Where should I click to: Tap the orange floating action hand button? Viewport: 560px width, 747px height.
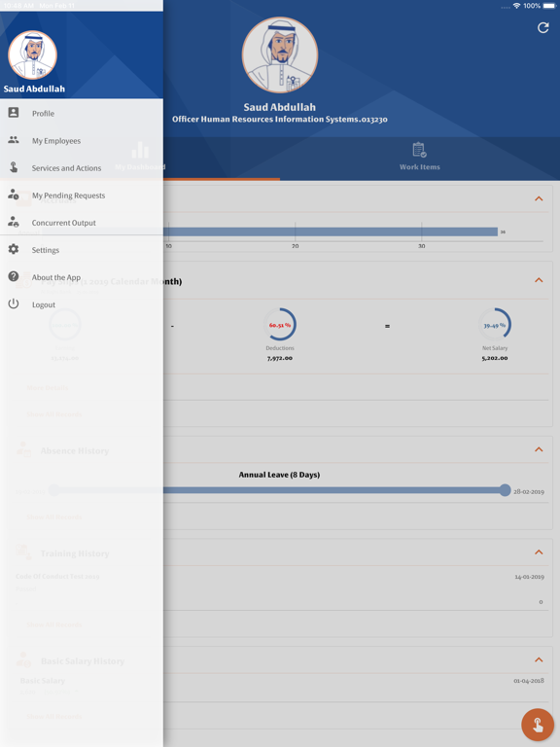click(538, 725)
